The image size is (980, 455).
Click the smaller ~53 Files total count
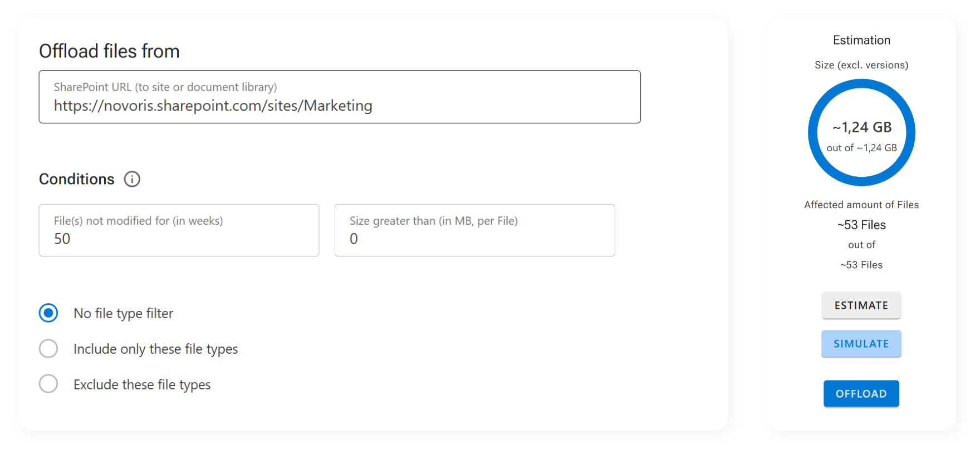[x=861, y=265]
